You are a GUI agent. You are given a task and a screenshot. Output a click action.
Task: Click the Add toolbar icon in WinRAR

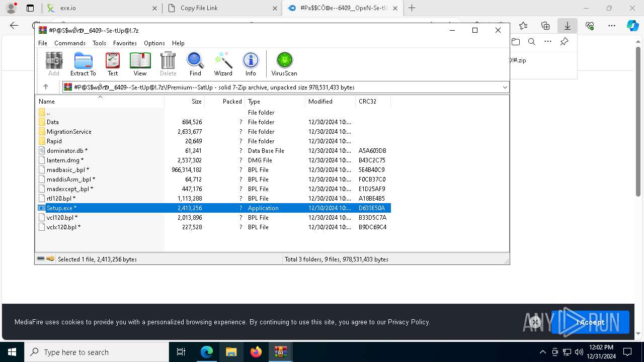54,64
